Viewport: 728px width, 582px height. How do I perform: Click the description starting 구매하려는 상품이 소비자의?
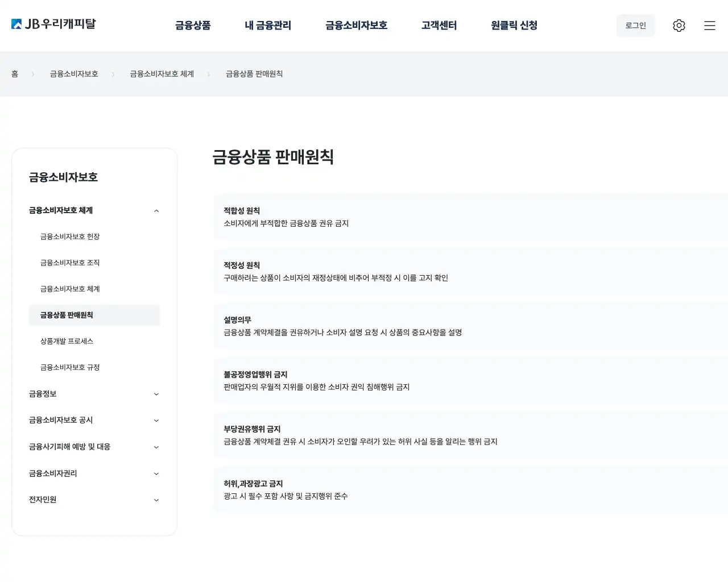coord(336,278)
